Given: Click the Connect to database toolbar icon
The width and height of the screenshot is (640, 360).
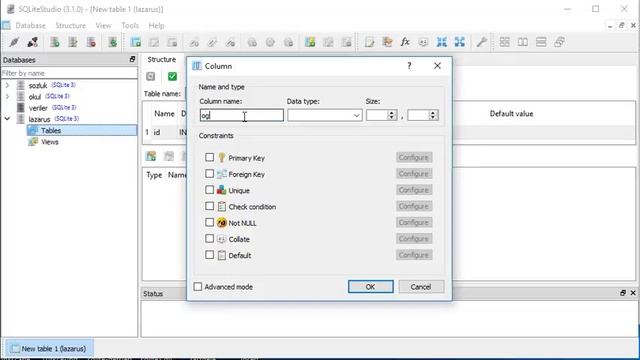Looking at the screenshot, I should (14, 42).
